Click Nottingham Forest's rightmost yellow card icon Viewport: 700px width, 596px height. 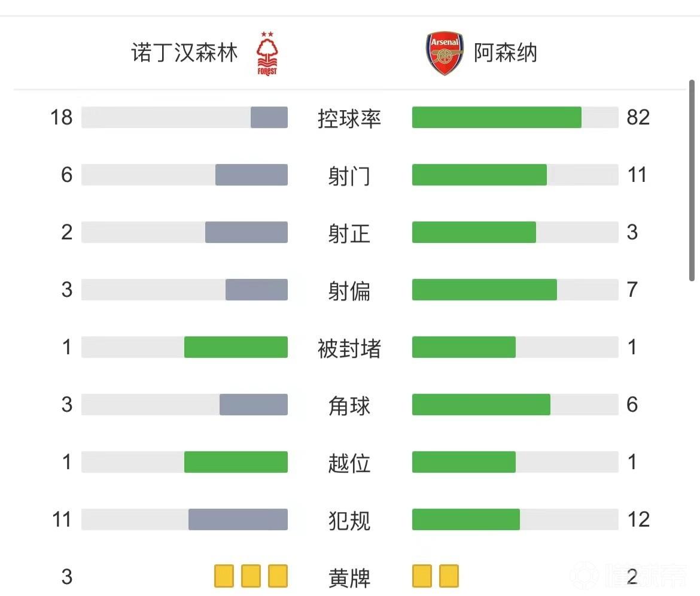[278, 576]
